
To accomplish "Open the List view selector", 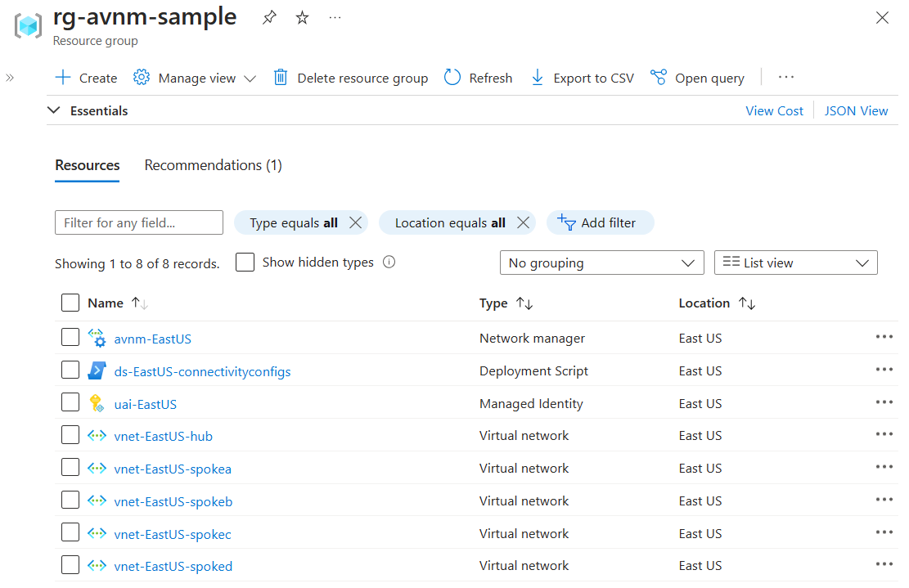I will pos(795,263).
